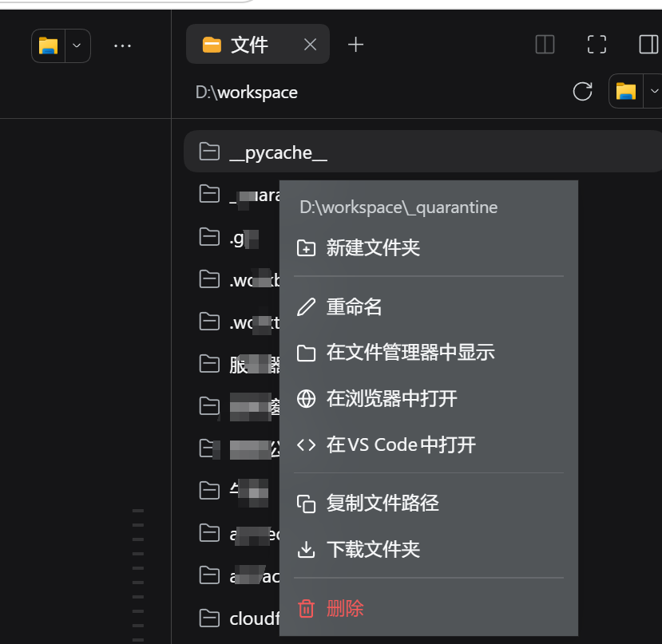Click the file manager icon beside refresh
Image resolution: width=662 pixels, height=644 pixels.
[626, 91]
